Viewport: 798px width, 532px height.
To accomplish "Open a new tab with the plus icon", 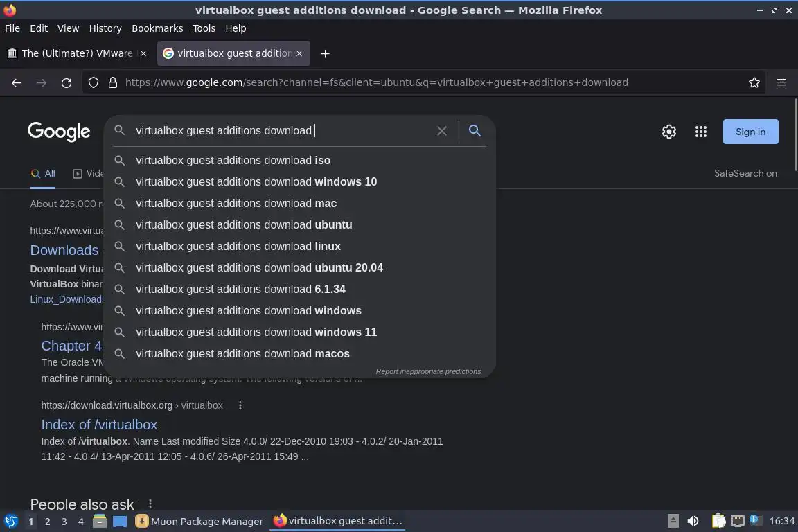I will [x=325, y=53].
